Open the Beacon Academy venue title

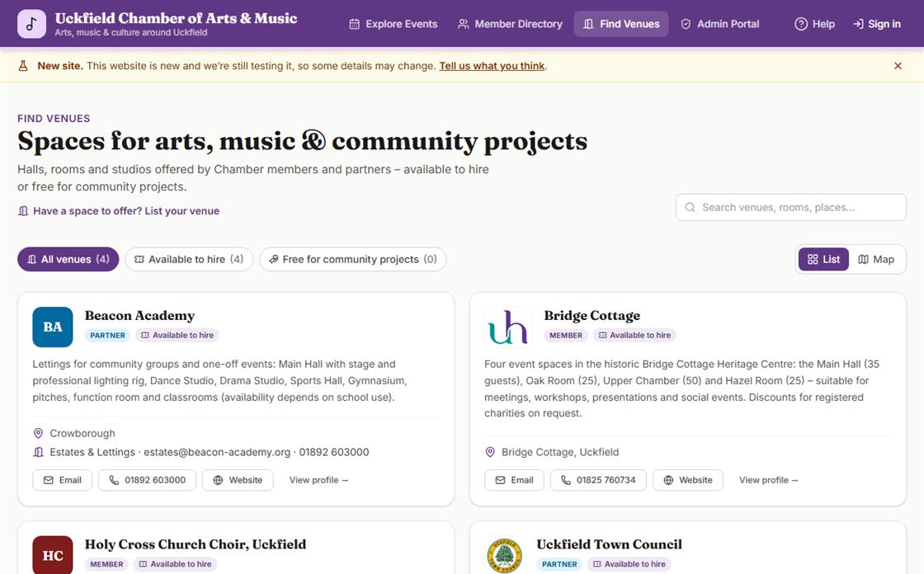[139, 316]
